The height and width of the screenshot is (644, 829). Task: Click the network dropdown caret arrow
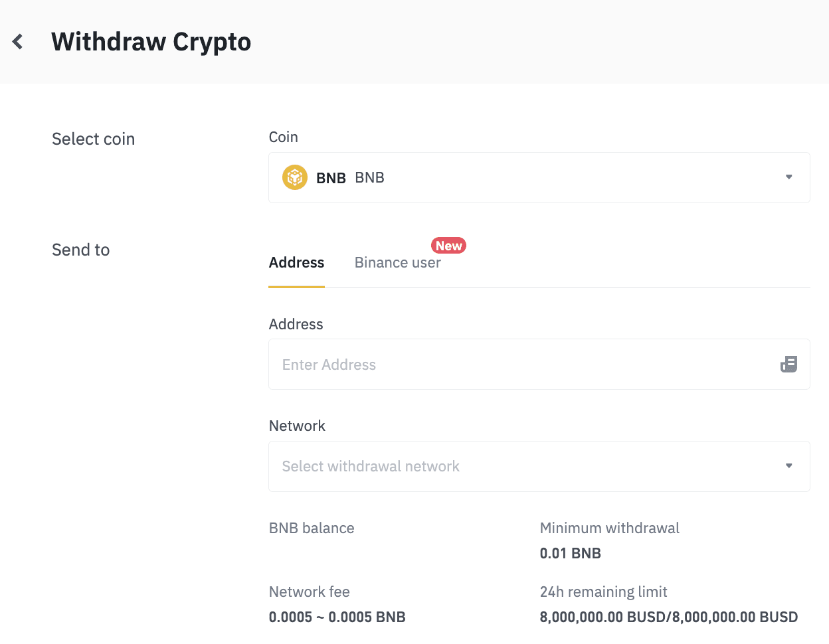pos(789,466)
